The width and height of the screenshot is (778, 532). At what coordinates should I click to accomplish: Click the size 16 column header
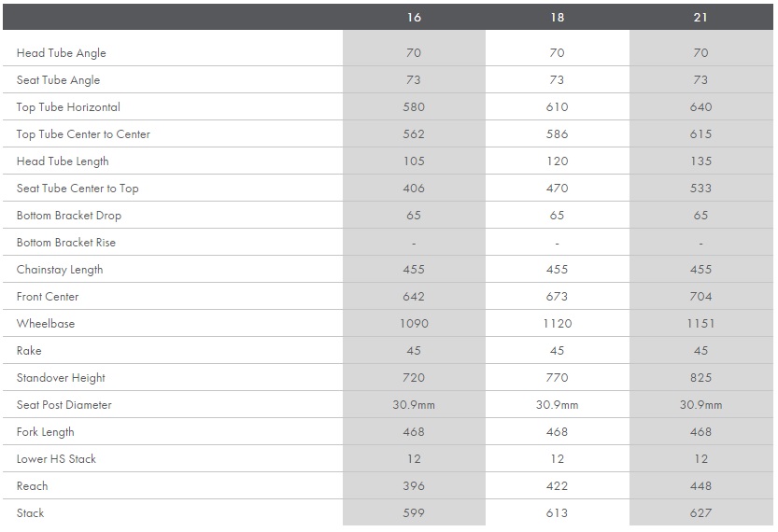(x=414, y=18)
